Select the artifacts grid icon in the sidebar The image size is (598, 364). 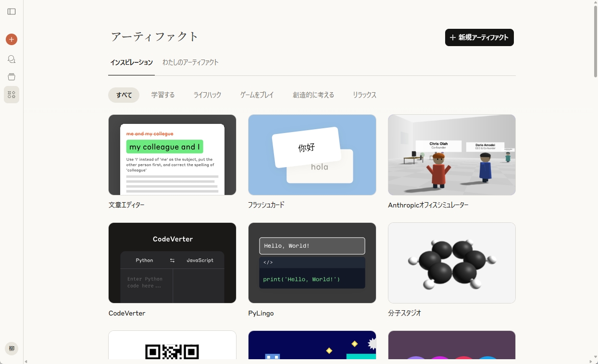pos(12,95)
